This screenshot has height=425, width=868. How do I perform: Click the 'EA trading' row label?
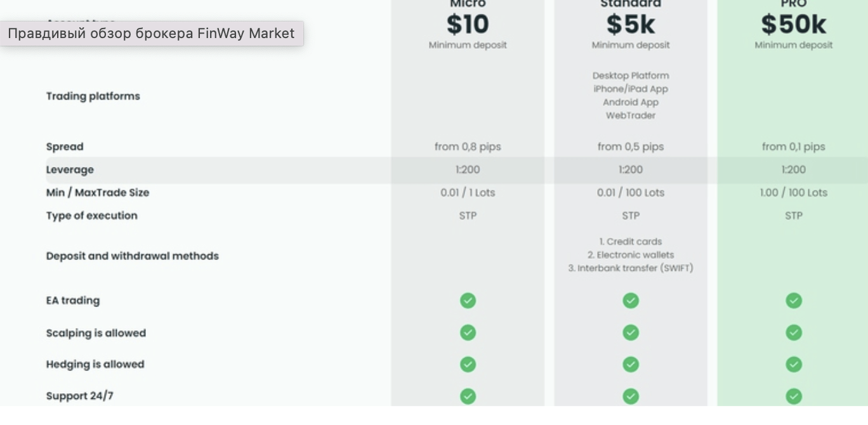pos(72,301)
